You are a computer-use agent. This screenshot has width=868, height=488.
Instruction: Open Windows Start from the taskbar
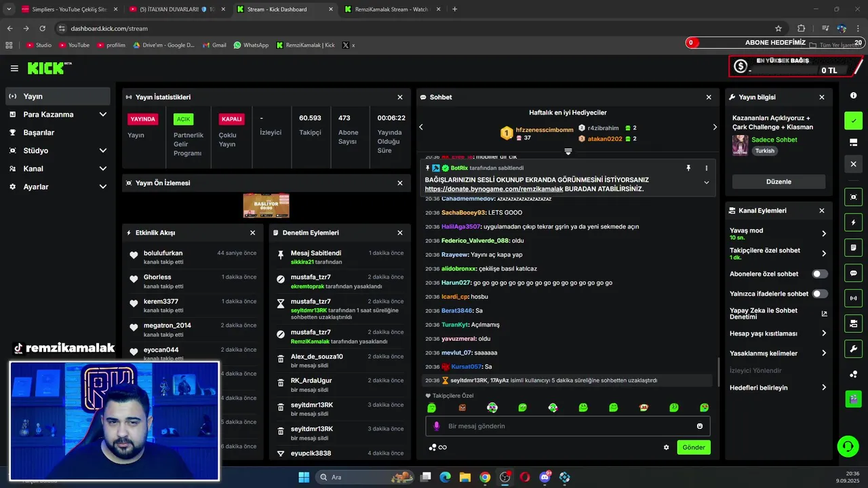point(304,477)
